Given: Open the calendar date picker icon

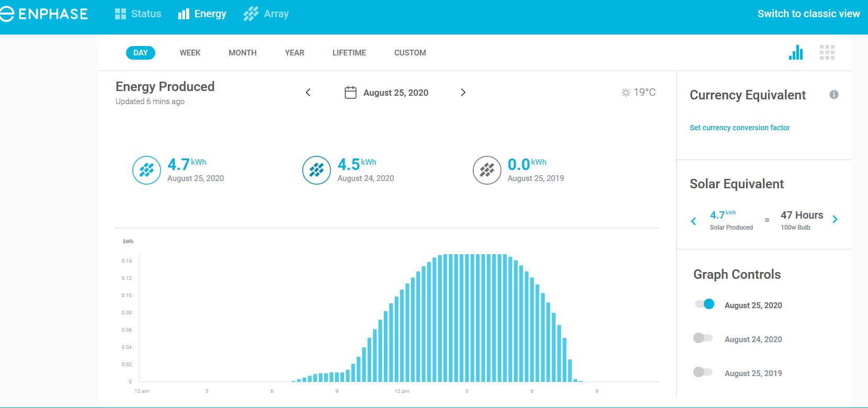Looking at the screenshot, I should click(x=350, y=93).
